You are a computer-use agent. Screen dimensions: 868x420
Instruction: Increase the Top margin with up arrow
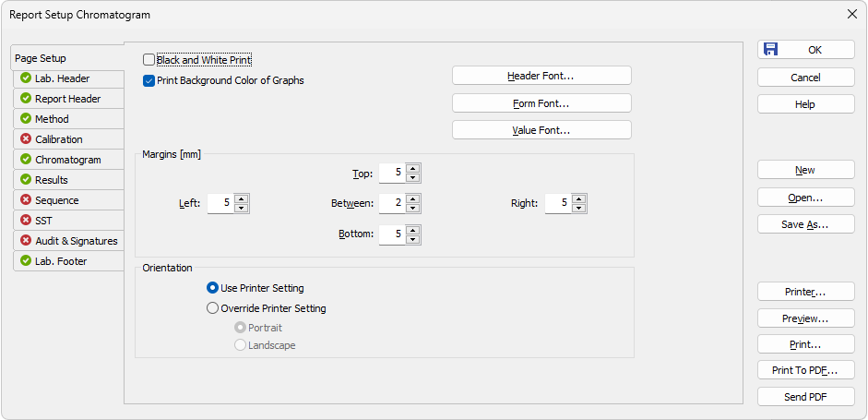tap(412, 168)
